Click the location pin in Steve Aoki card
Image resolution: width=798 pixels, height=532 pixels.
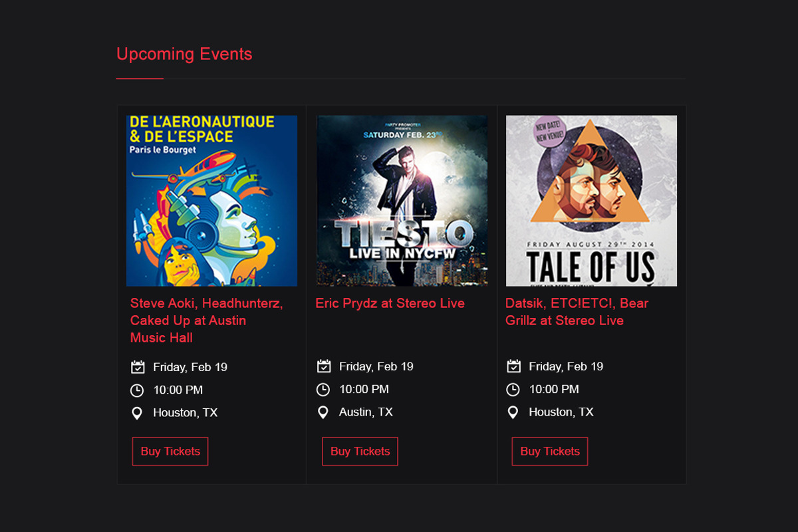click(x=137, y=413)
